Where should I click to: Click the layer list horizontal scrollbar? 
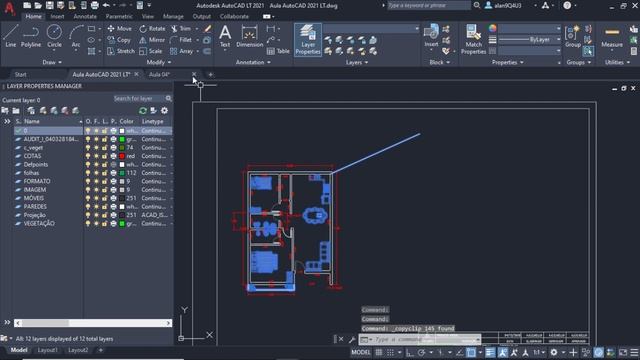pyautogui.click(x=93, y=323)
